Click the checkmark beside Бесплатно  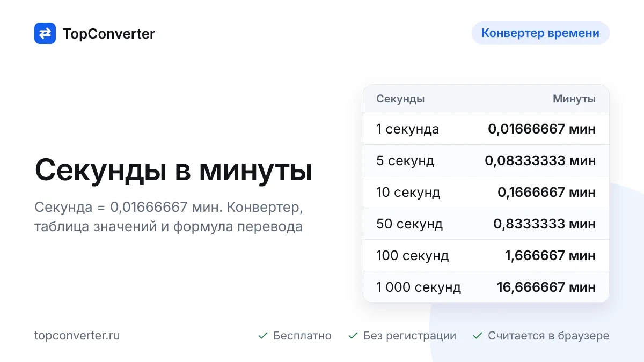[x=263, y=336]
